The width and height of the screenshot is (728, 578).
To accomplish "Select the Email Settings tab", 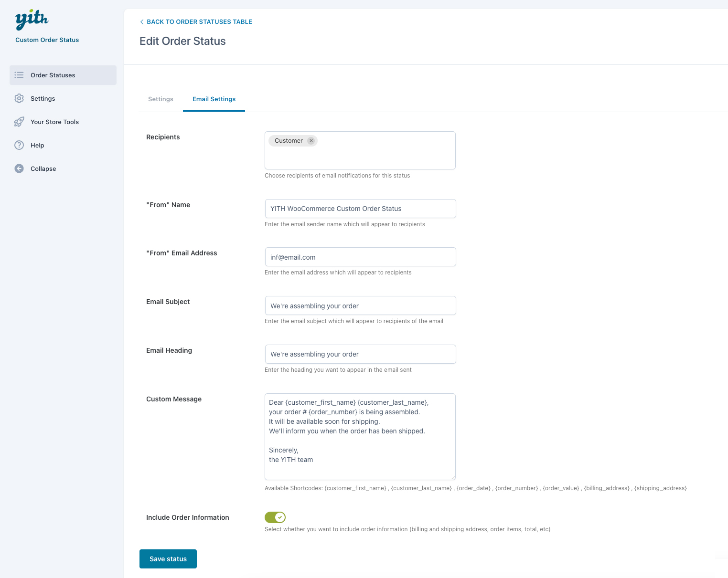I will 214,99.
